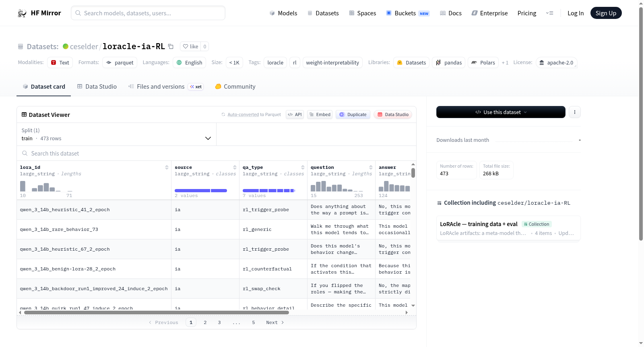Viewport: 644px width, 347px height.
Task: Click the Sign Up button
Action: pyautogui.click(x=606, y=13)
